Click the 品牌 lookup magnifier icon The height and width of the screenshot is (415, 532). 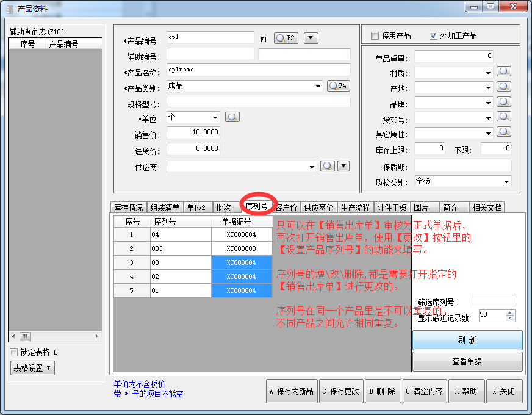click(x=504, y=102)
